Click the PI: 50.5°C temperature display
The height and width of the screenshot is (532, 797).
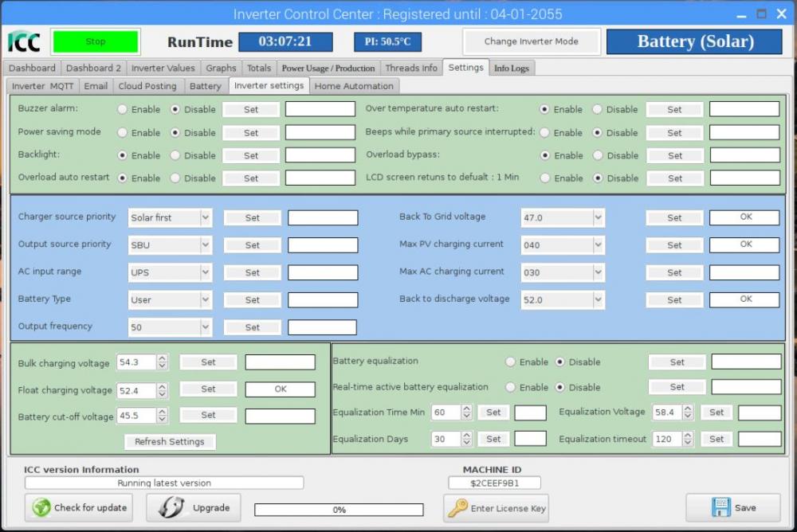point(388,41)
